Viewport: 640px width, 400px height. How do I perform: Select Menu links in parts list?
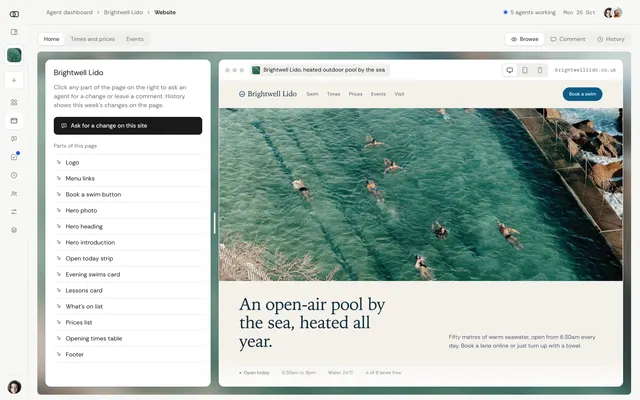129,178
